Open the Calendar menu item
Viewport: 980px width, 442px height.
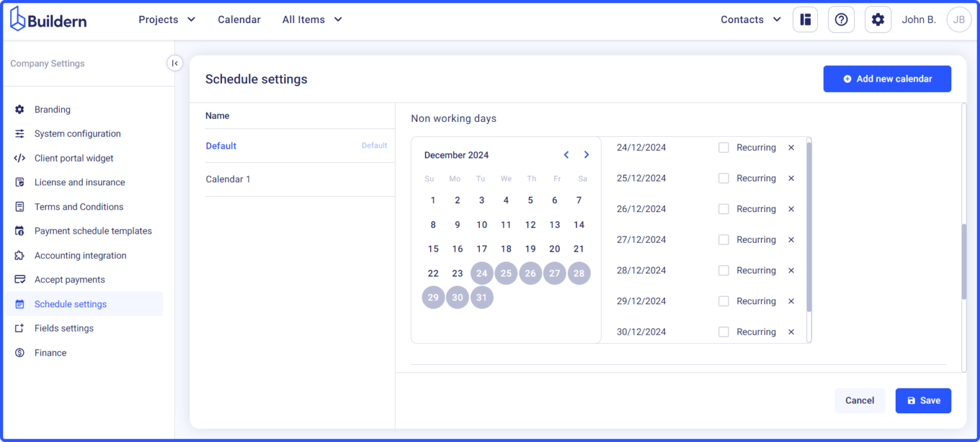pos(239,19)
